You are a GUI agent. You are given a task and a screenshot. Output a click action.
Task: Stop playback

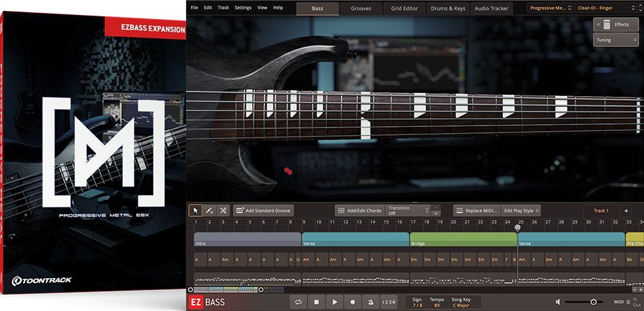(316, 302)
